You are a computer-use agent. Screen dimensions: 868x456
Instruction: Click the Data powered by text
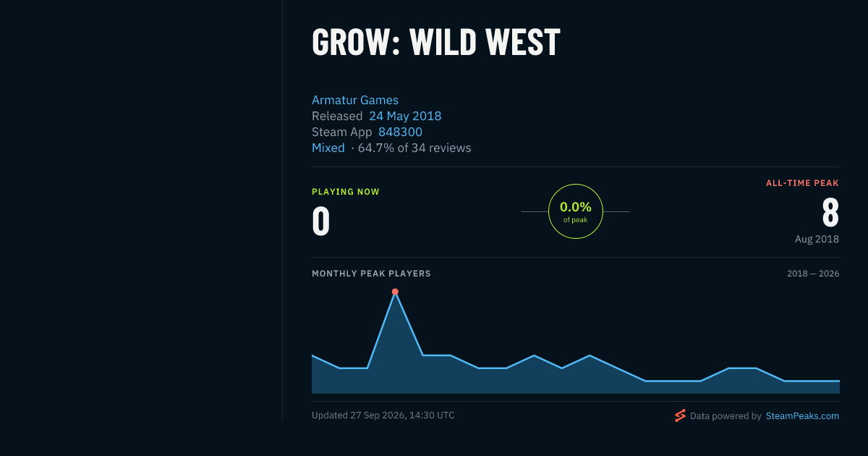[x=726, y=416]
